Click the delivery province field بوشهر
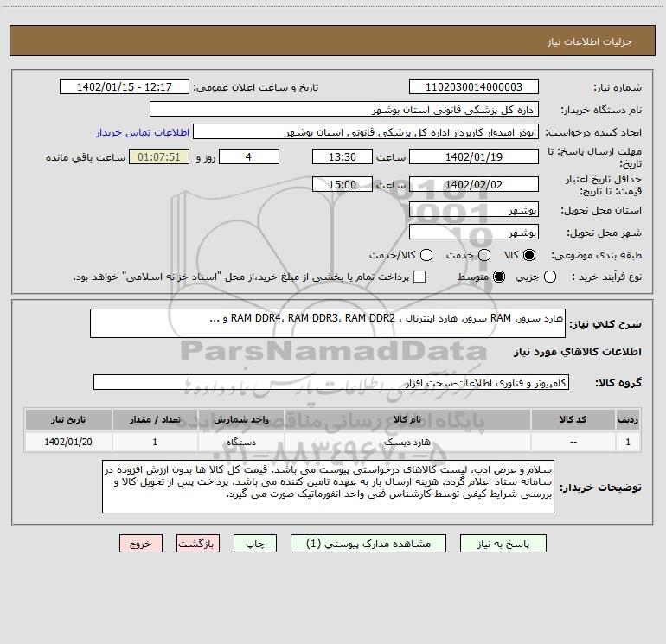666x644 pixels. pos(474,209)
